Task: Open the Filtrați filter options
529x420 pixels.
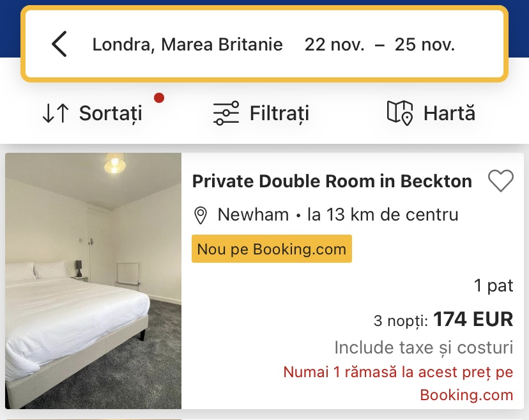Action: [279, 114]
